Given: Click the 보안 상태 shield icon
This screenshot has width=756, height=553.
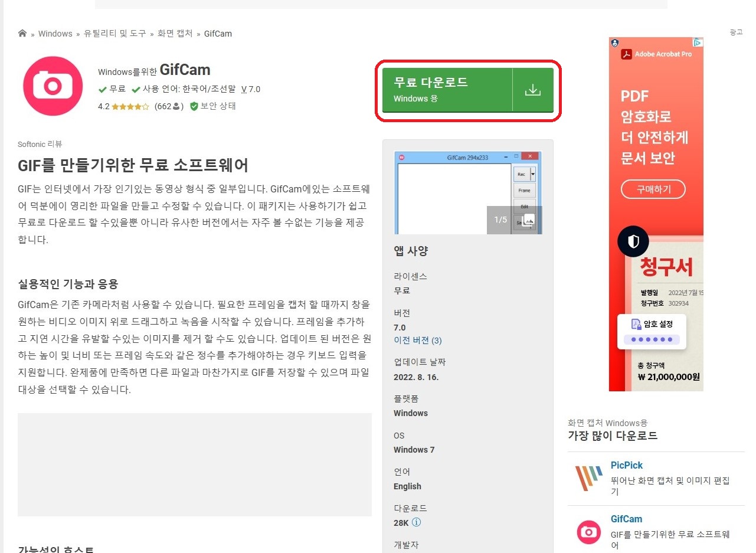Looking at the screenshot, I should [194, 107].
